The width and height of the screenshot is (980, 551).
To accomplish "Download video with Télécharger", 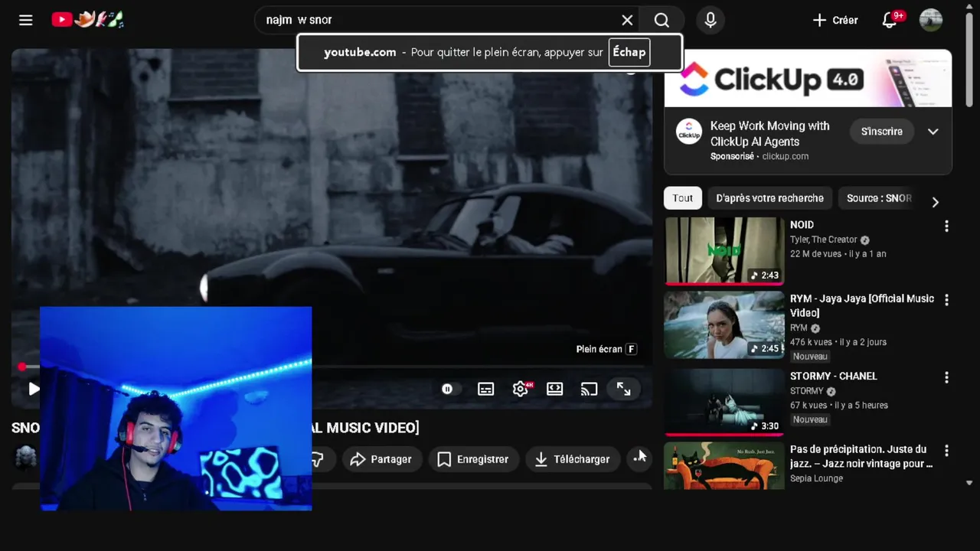I will pyautogui.click(x=573, y=459).
